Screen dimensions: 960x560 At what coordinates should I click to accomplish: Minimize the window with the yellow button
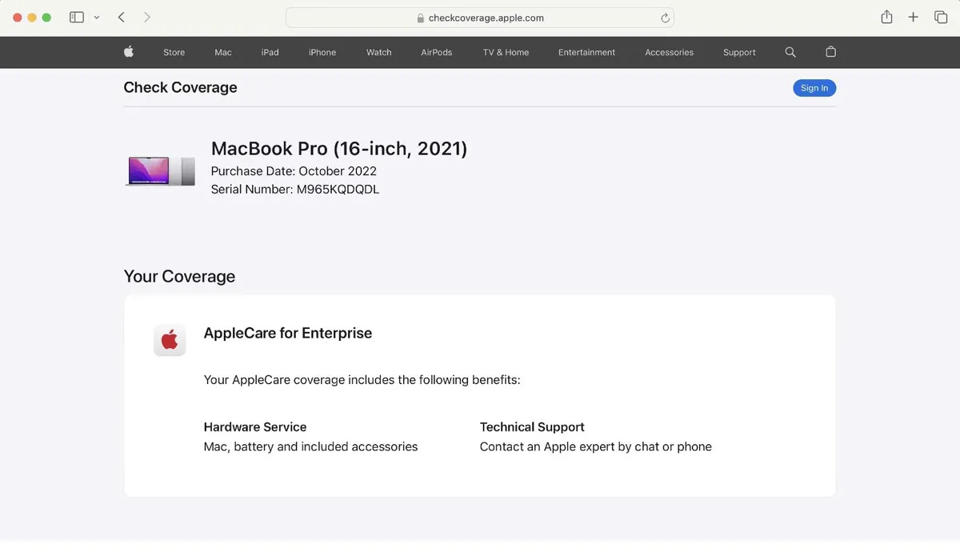pyautogui.click(x=32, y=18)
